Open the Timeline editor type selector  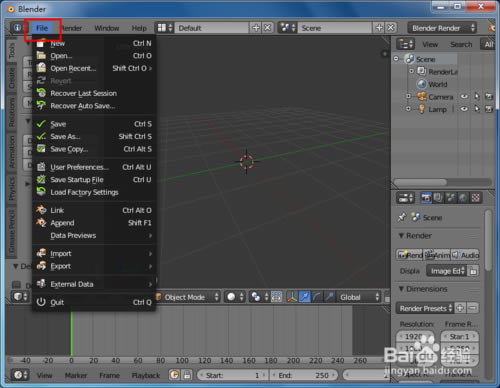click(x=20, y=375)
